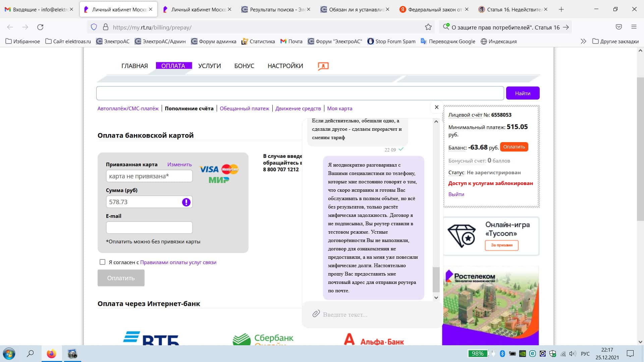Viewport: 644px width, 362px height.
Task: Open Моя карта tab
Action: click(x=339, y=108)
